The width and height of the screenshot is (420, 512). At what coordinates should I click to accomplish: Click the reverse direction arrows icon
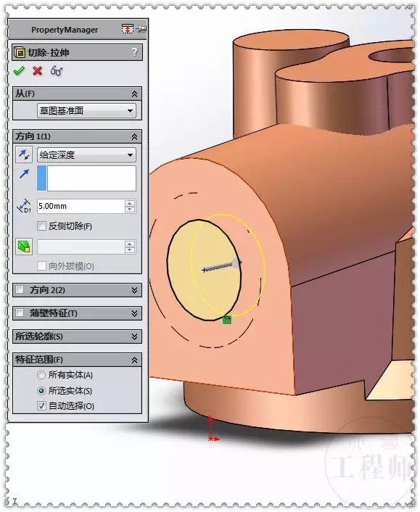24,154
